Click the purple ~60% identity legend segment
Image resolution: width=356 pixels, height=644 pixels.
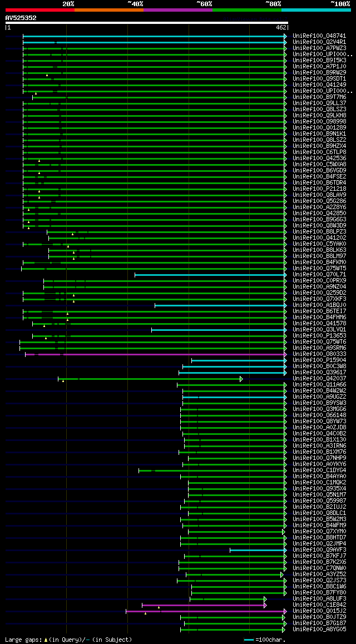click(178, 9)
